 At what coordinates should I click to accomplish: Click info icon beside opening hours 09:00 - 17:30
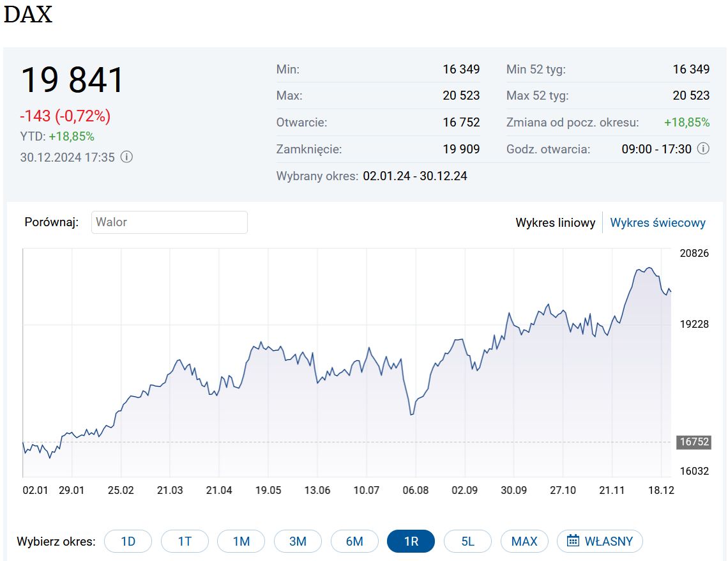[703, 149]
